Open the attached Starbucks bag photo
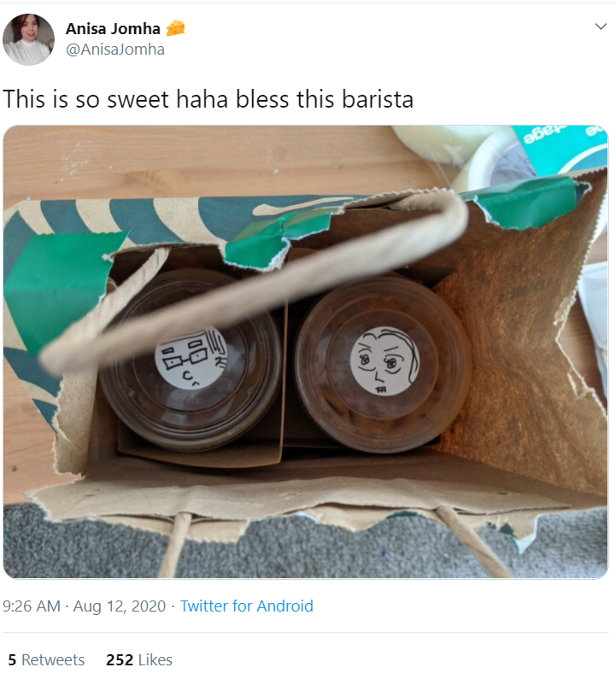The height and width of the screenshot is (685, 616). (305, 352)
